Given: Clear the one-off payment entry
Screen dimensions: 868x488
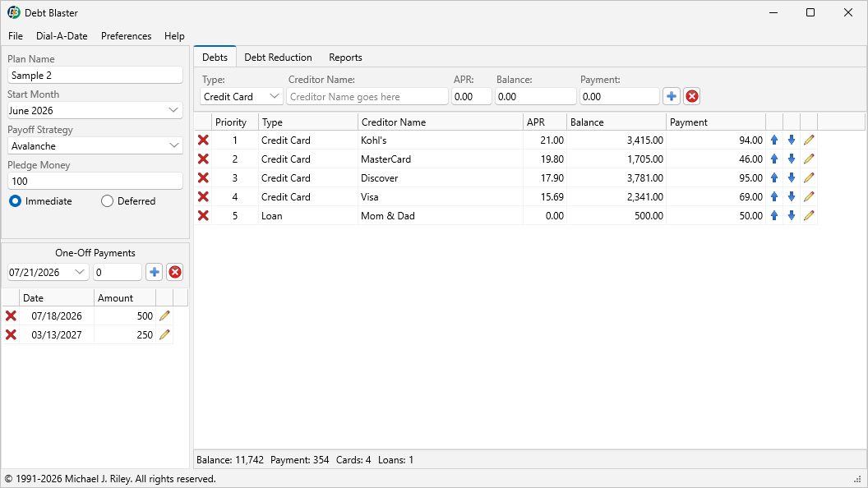Looking at the screenshot, I should tap(175, 272).
